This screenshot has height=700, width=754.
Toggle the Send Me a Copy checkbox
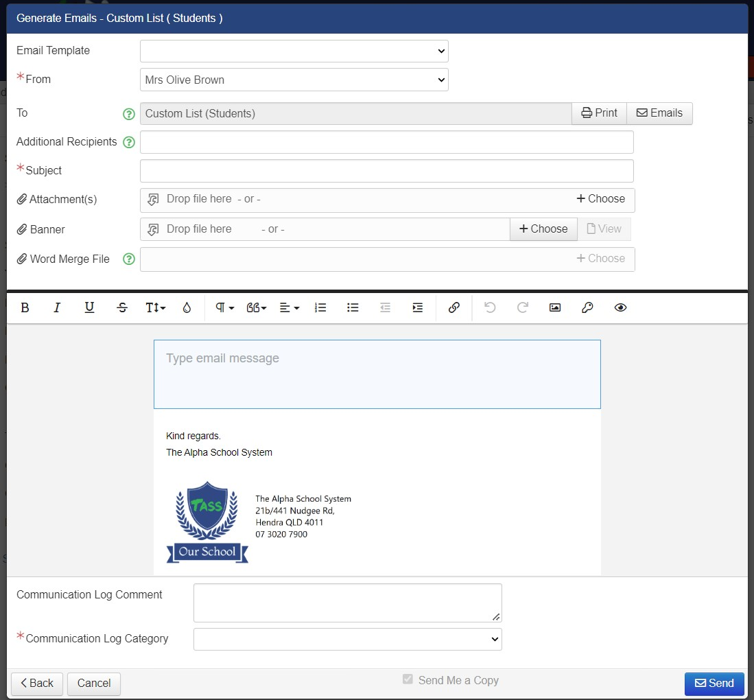408,679
